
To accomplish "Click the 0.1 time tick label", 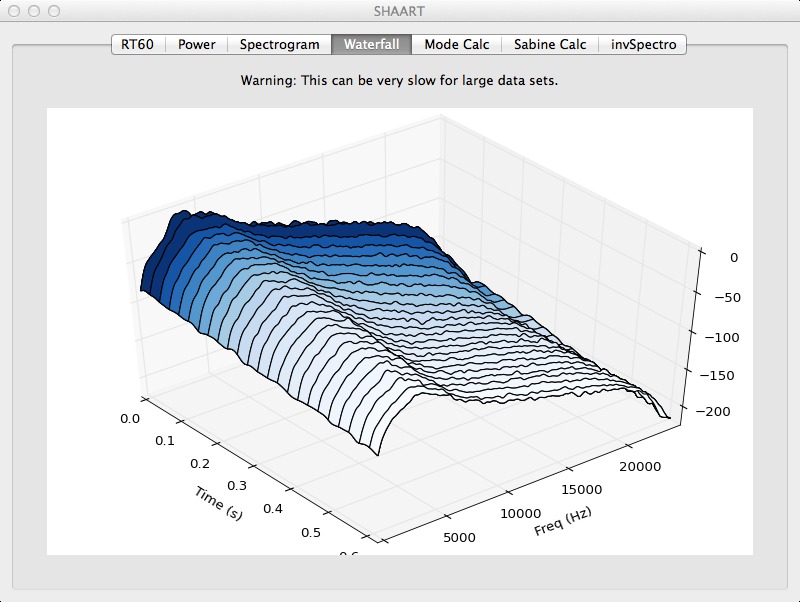I will (165, 441).
